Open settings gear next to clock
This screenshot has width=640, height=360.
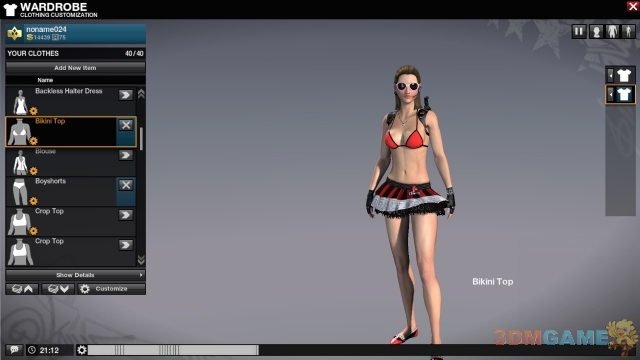(82, 350)
